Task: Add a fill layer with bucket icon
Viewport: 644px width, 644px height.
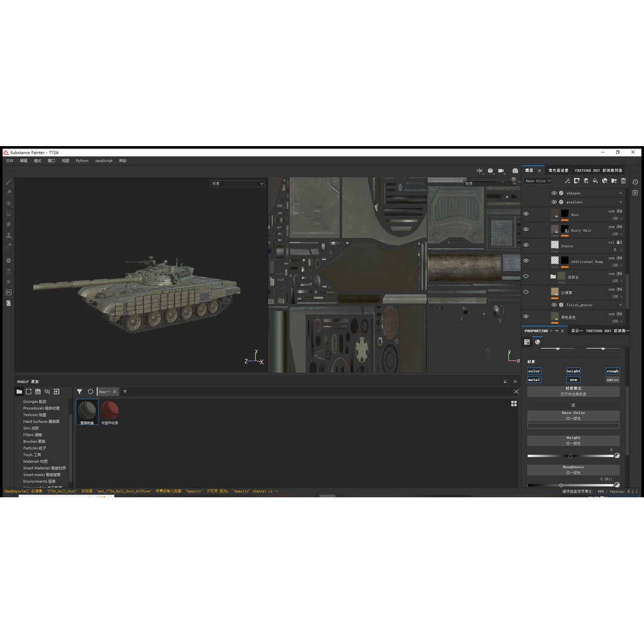Action: [595, 181]
